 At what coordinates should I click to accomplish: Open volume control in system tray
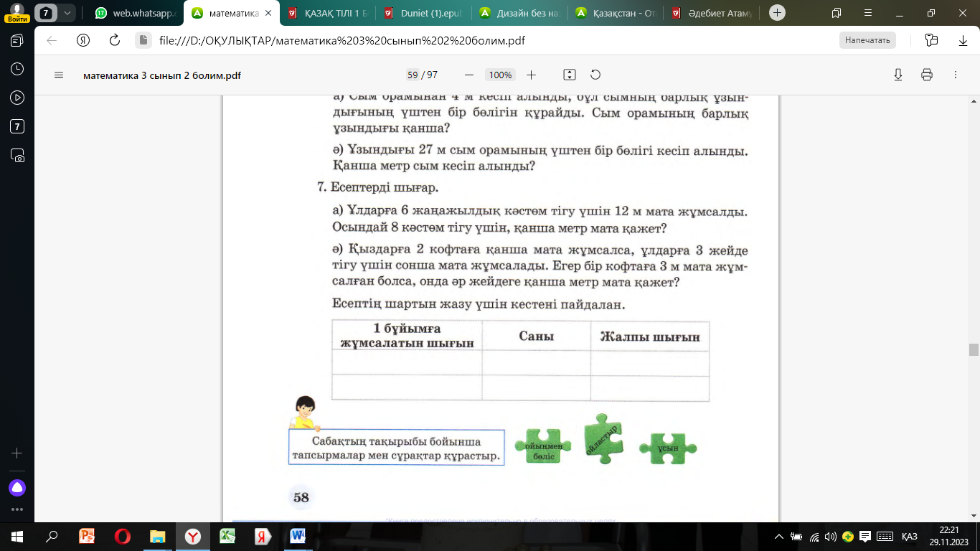coord(831,537)
